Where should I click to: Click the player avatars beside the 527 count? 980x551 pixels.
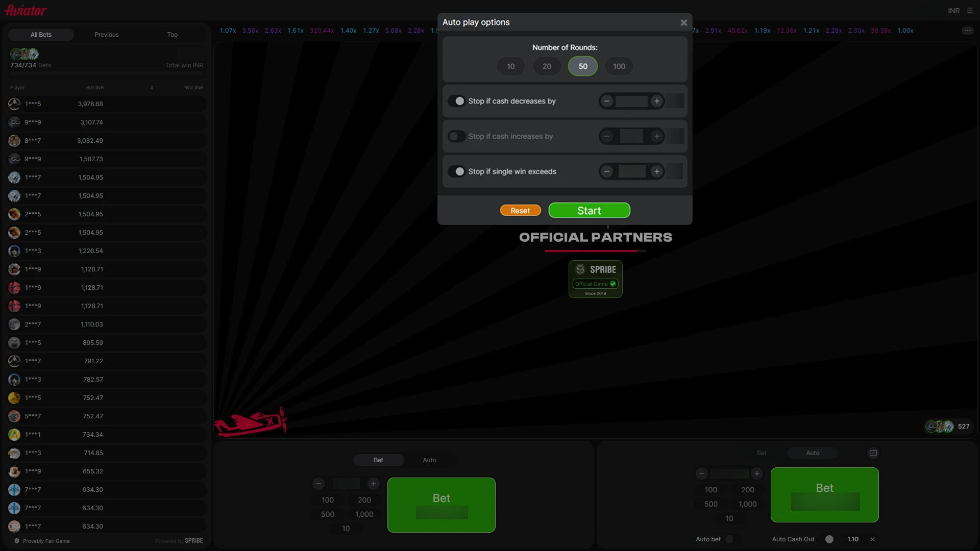pyautogui.click(x=938, y=427)
